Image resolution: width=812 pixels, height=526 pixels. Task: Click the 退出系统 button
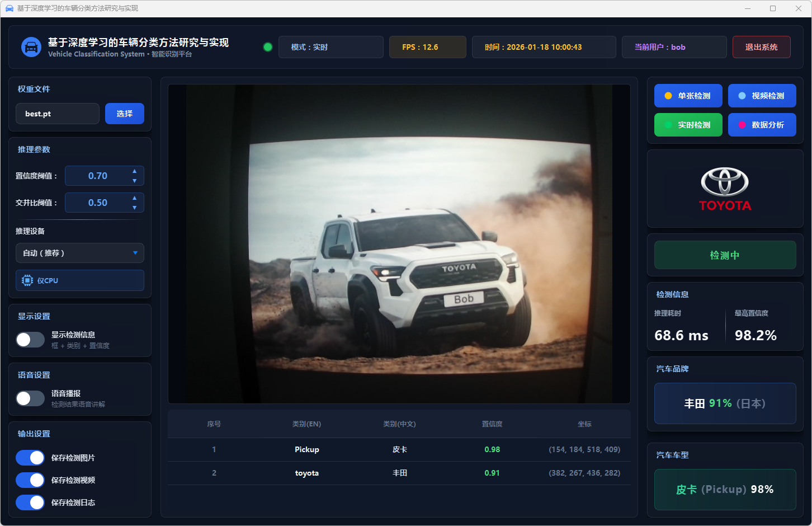762,47
